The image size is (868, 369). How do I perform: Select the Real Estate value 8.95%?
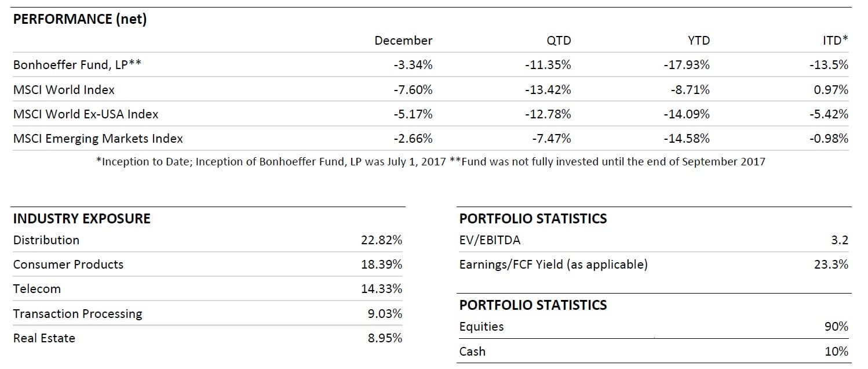point(385,338)
